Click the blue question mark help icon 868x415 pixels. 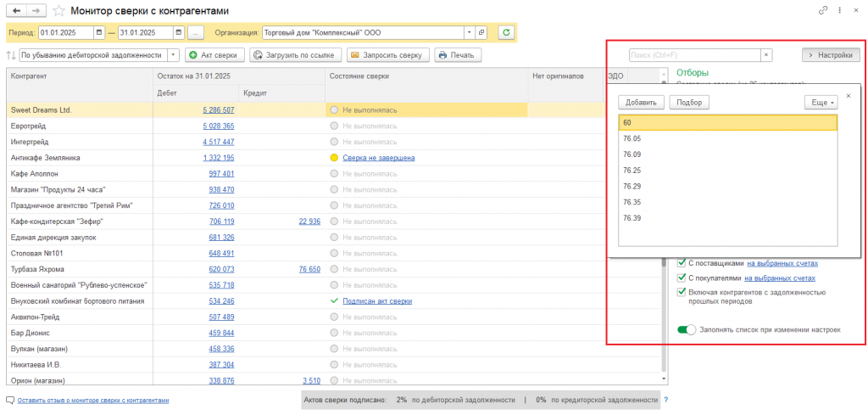click(x=665, y=400)
